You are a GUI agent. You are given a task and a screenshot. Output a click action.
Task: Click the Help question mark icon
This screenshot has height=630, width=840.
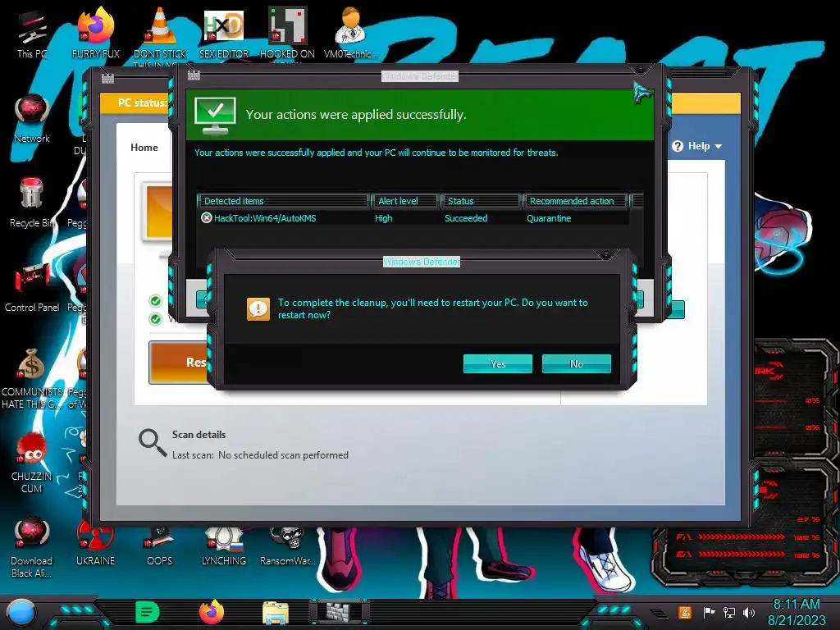click(x=678, y=146)
